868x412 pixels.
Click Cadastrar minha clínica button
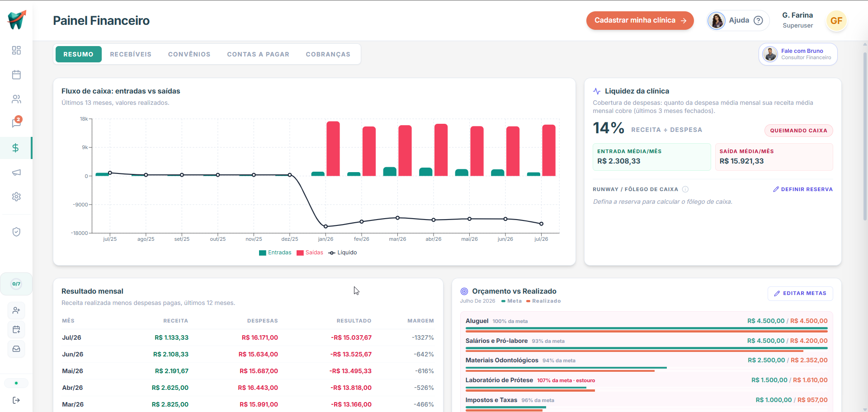click(640, 20)
